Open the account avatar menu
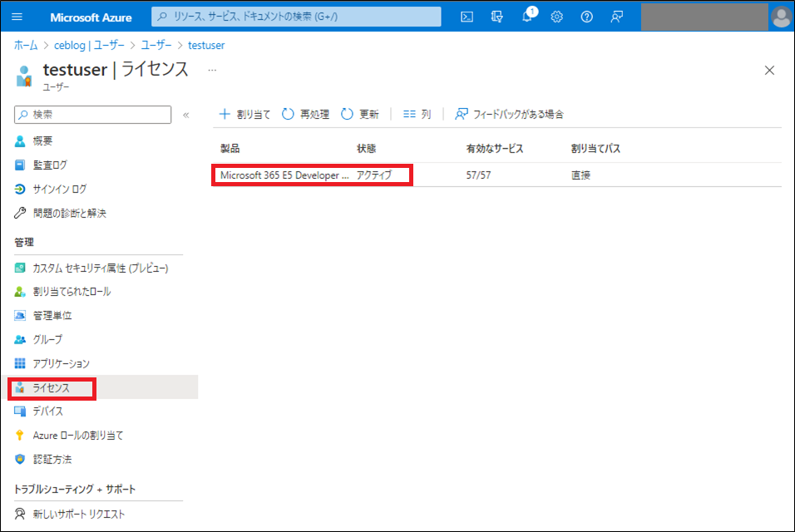The height and width of the screenshot is (532, 795). pyautogui.click(x=781, y=17)
